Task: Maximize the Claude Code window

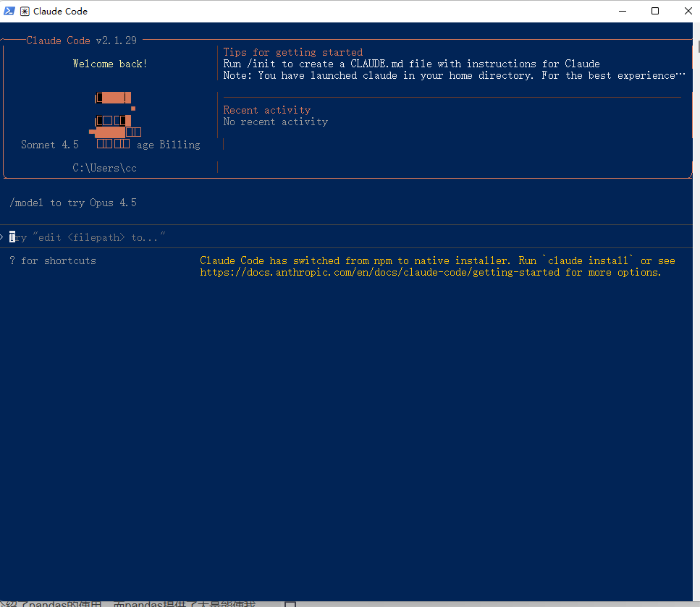Action: point(655,11)
